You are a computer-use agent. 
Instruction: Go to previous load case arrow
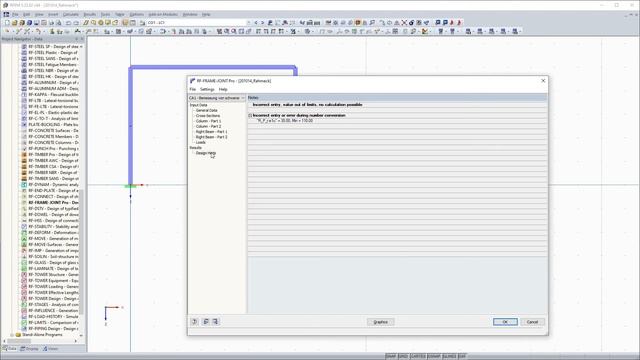(256, 23)
